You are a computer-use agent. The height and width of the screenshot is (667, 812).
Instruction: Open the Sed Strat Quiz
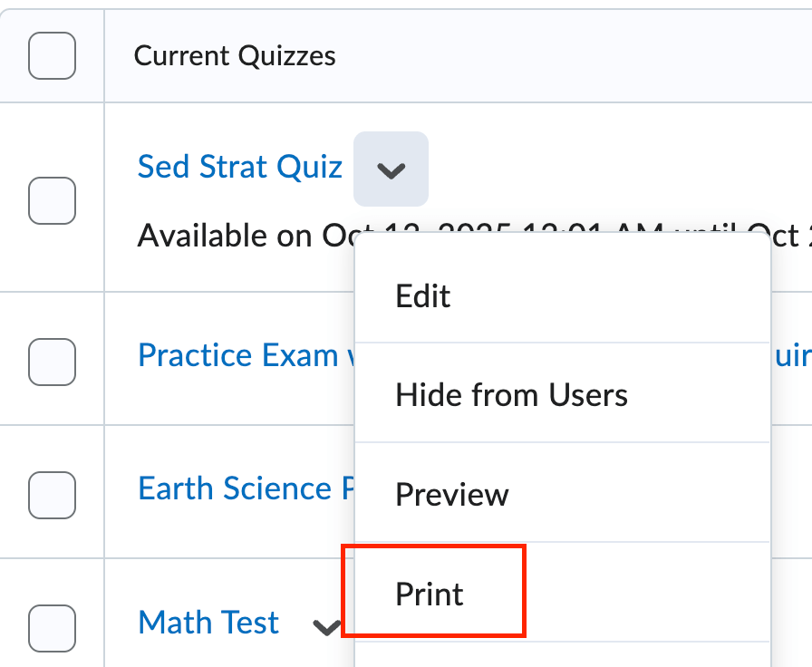point(239,167)
